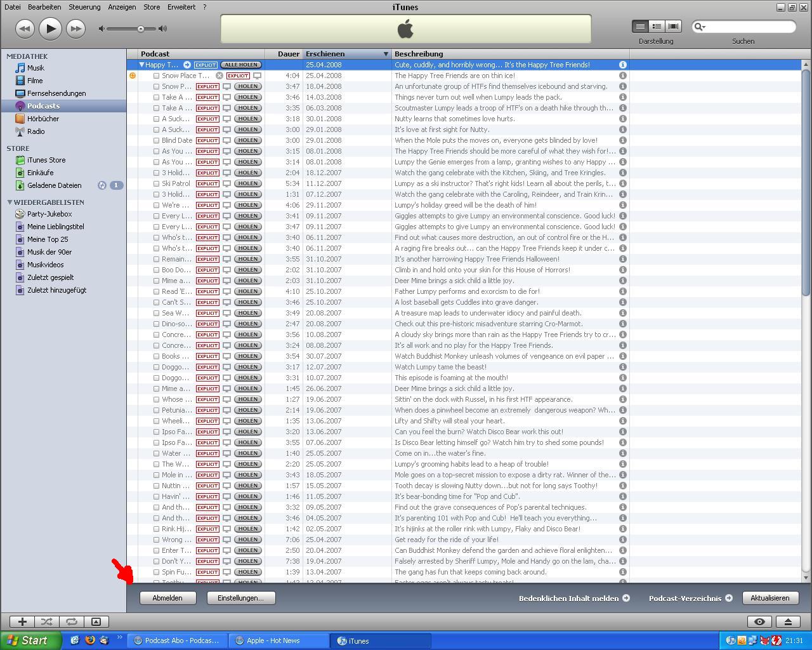The image size is (812, 650).
Task: Open the Meine Top 25 playlist
Action: pos(47,239)
